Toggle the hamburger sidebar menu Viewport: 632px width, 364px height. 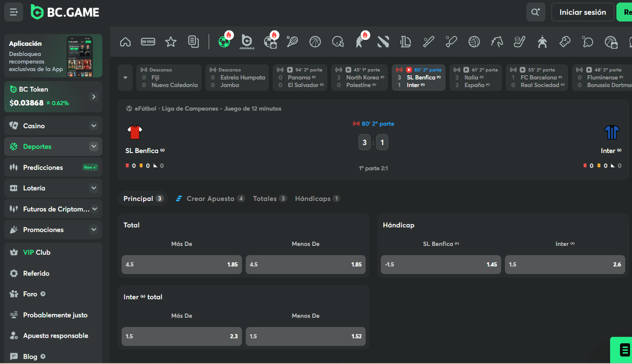tap(14, 12)
